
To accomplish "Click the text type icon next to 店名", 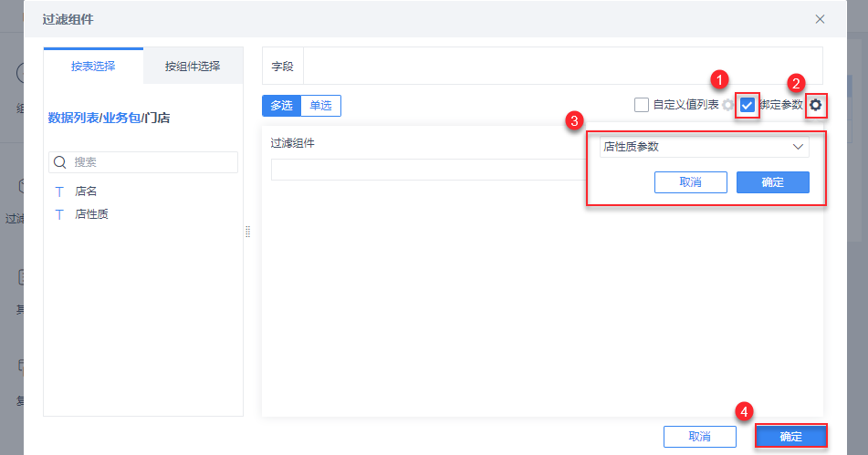I will (59, 191).
